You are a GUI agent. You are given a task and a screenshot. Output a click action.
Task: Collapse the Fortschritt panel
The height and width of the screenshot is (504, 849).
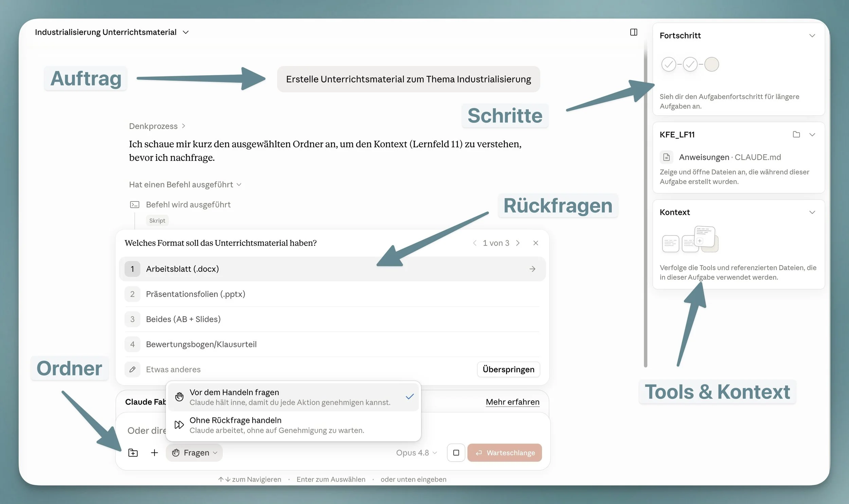pyautogui.click(x=812, y=36)
